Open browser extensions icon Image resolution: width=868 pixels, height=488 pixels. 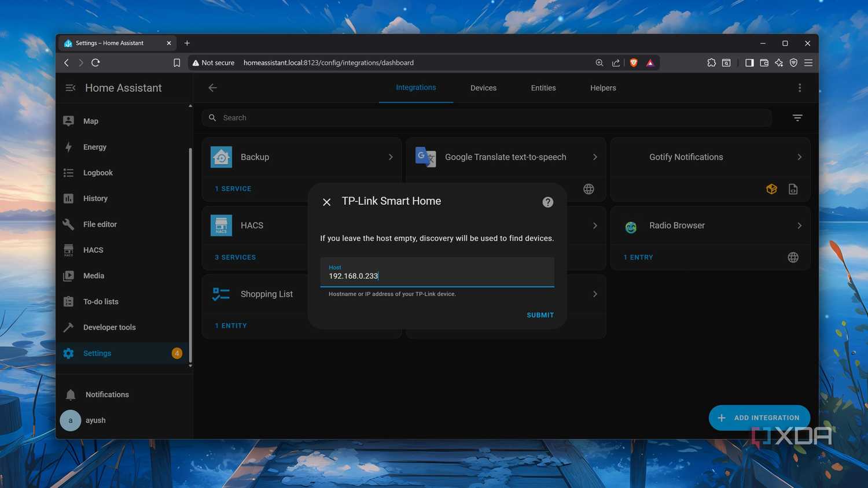tap(711, 62)
